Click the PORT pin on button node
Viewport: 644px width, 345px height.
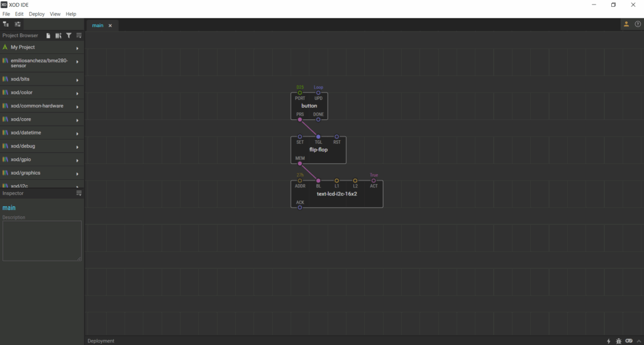coord(300,93)
